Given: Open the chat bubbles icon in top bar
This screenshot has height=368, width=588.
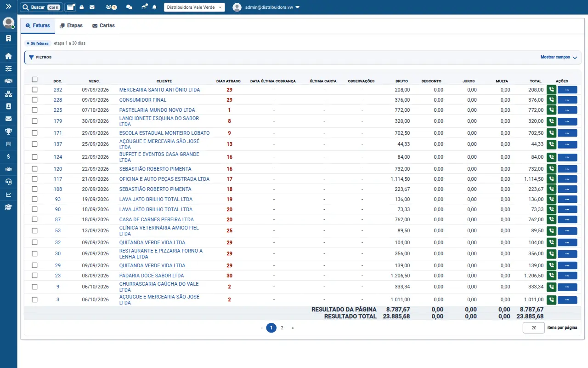Looking at the screenshot, I should (129, 7).
